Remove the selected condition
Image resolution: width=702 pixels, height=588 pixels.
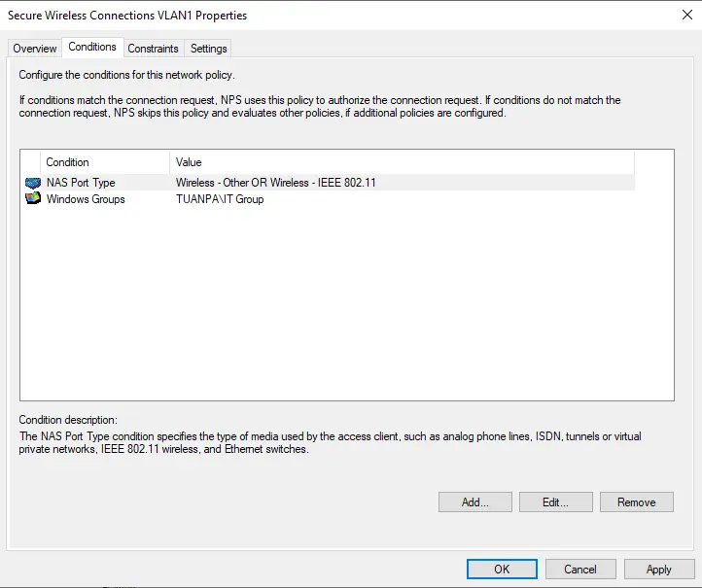point(636,502)
